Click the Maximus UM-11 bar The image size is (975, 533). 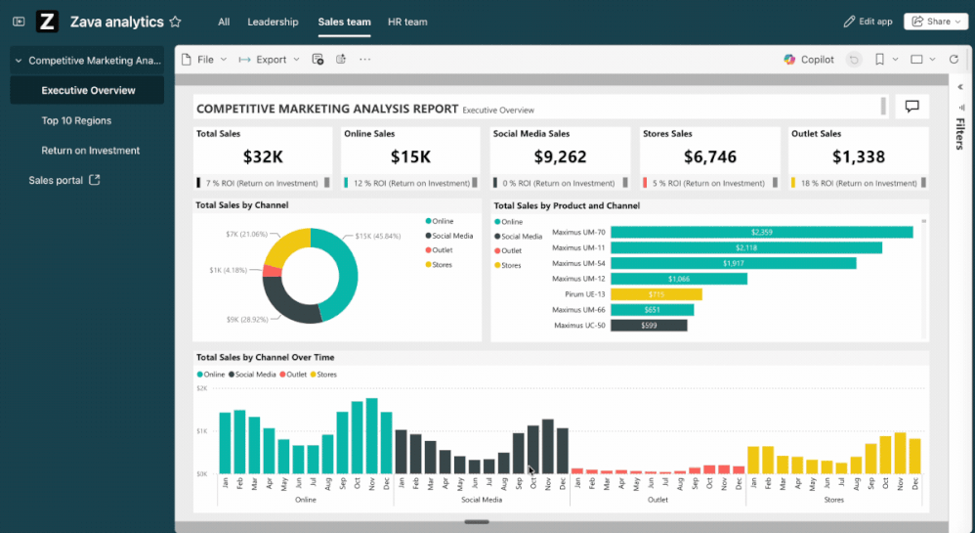pos(746,248)
